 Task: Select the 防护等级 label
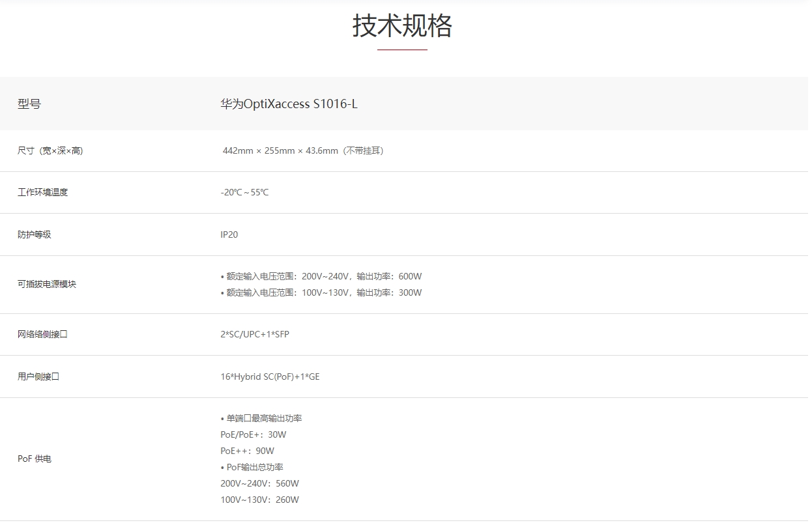[x=34, y=234]
